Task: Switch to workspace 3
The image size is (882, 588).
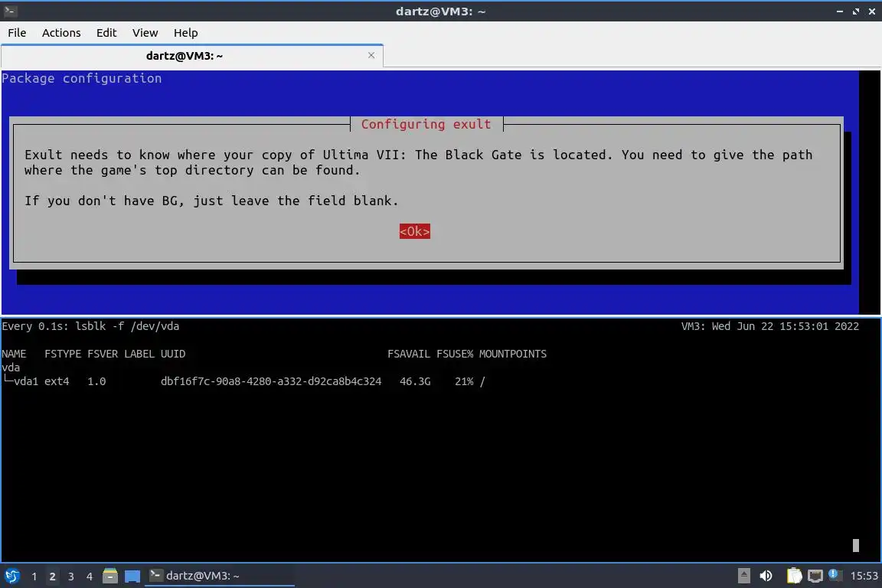Action: coord(71,577)
